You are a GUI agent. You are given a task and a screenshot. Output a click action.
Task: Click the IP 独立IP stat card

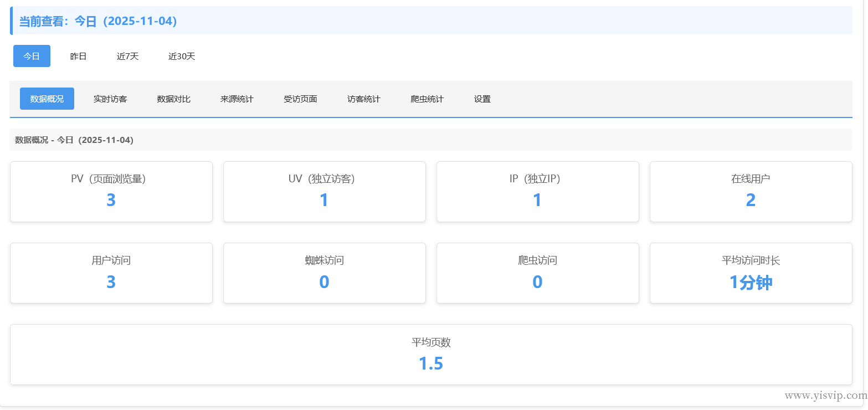coord(537,191)
